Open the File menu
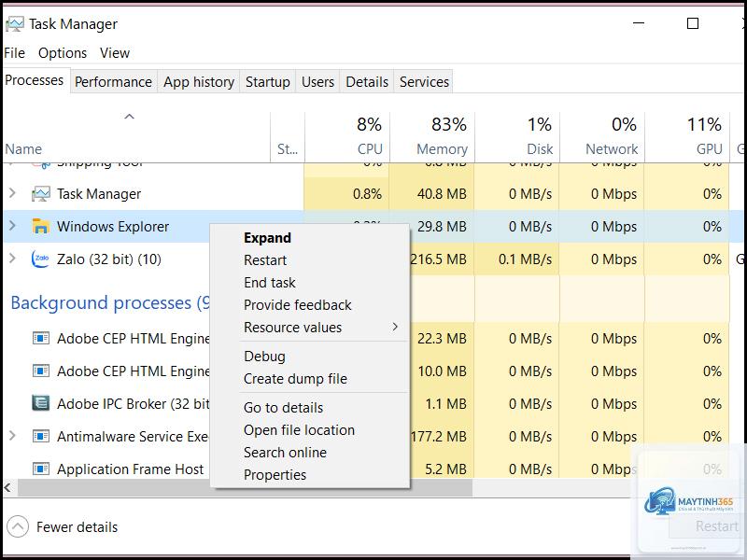 pyautogui.click(x=14, y=53)
